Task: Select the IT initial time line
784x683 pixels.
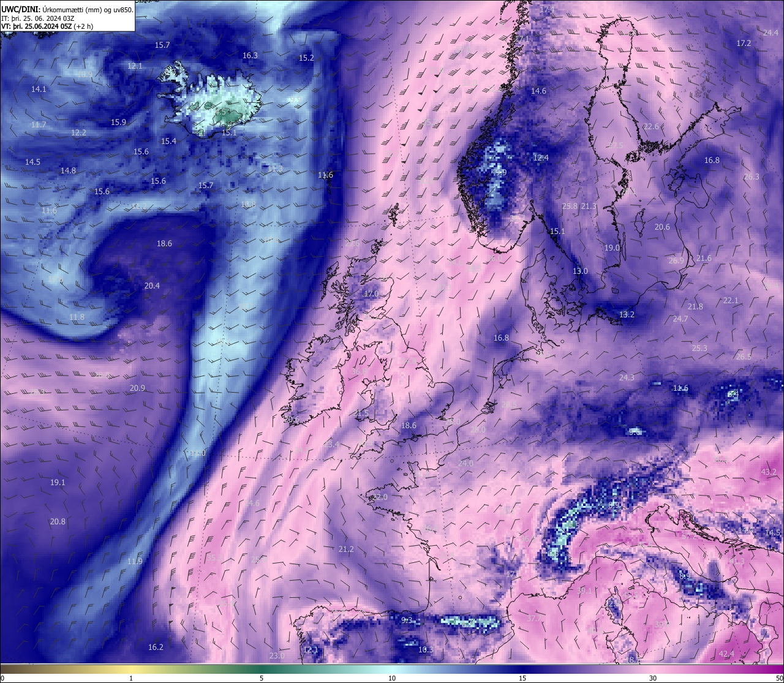Action: 38,18
